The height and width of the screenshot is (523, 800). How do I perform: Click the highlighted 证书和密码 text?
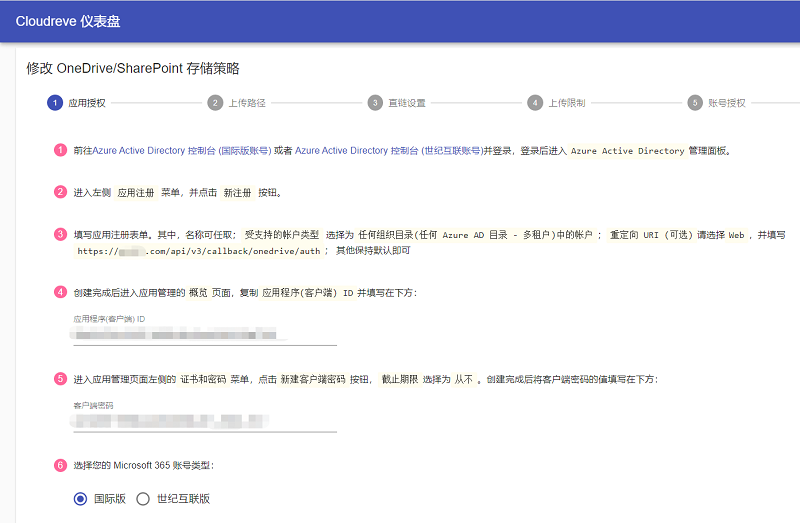click(203, 380)
